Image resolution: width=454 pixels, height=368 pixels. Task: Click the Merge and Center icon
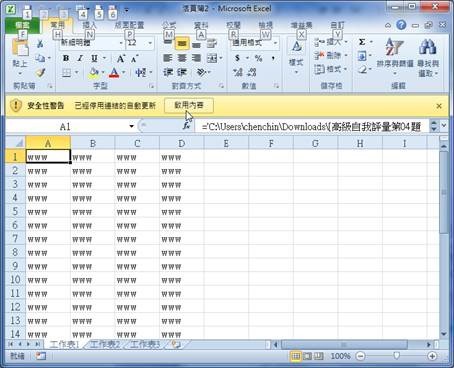coord(212,58)
